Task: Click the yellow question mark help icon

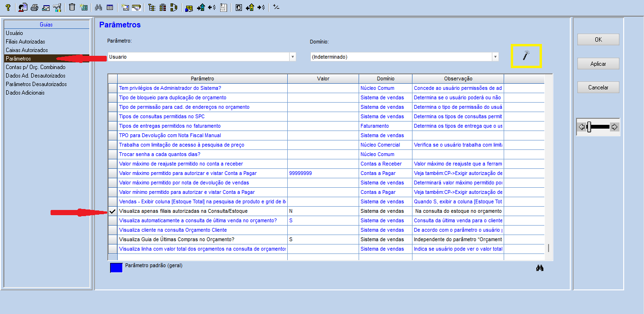Action: [x=8, y=7]
